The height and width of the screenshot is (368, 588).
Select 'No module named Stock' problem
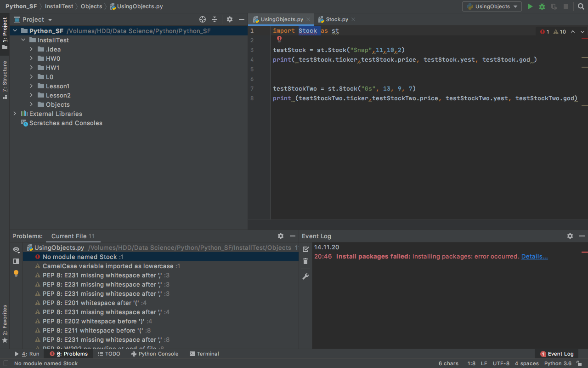[x=161, y=257]
